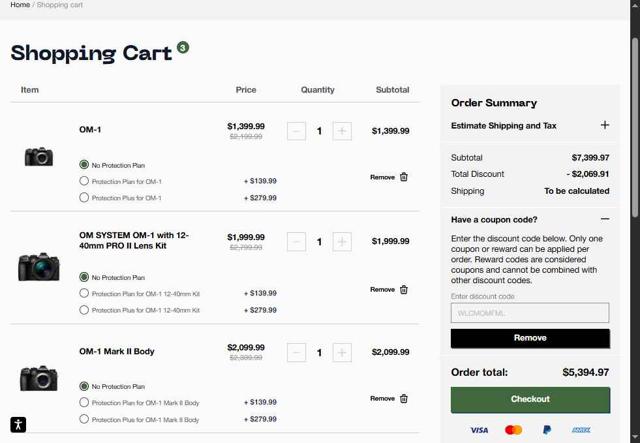The image size is (640, 443).
Task: Select Protection Plan for OM-1 12-40mm Kit
Action: coord(84,293)
